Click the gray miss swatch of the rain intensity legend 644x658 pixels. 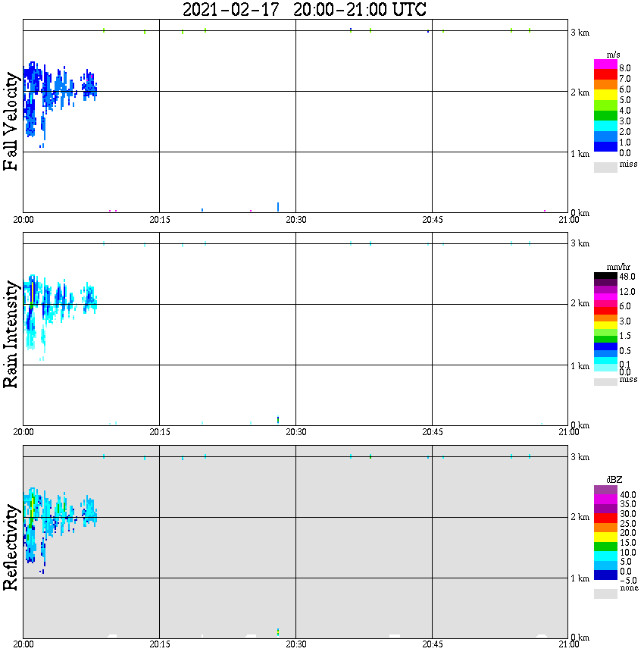point(605,382)
